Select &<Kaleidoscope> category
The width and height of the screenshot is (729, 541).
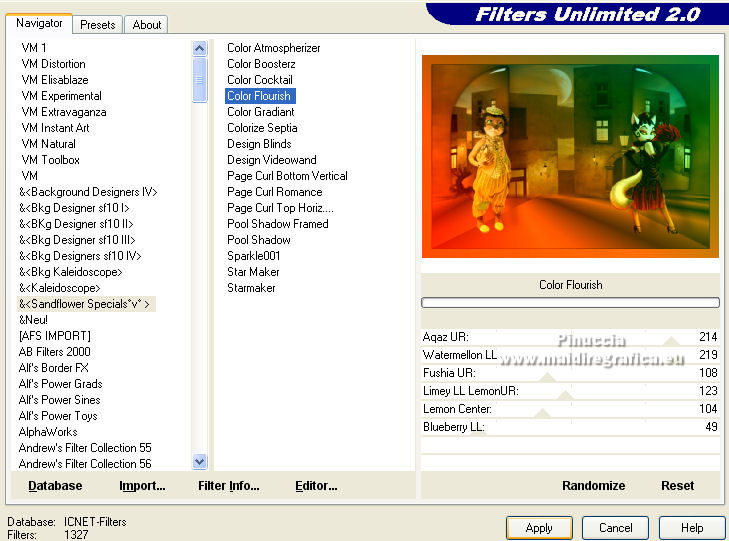point(60,288)
